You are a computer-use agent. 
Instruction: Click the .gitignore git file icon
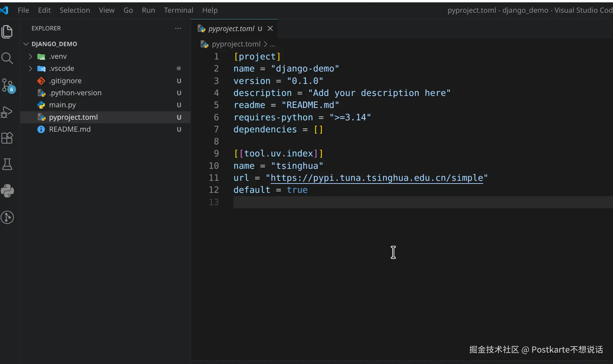[x=41, y=81]
